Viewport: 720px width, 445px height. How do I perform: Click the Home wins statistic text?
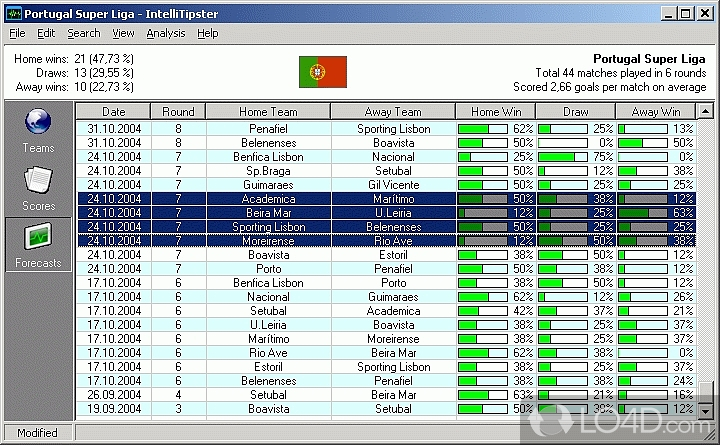pyautogui.click(x=74, y=59)
